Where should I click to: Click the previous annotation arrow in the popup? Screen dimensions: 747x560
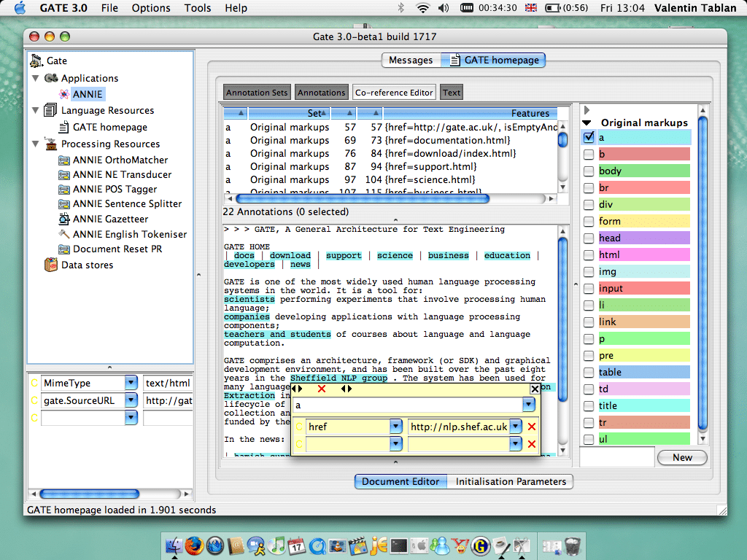pos(295,389)
